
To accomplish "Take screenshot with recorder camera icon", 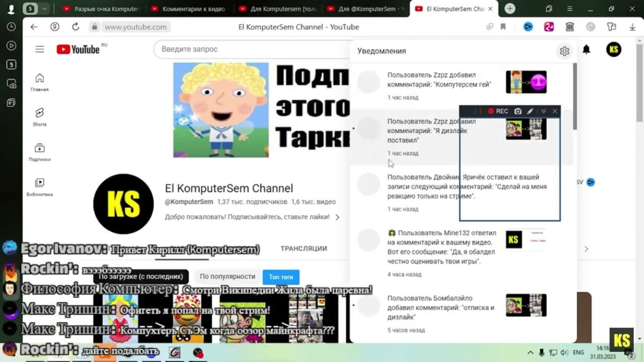I will (x=518, y=111).
